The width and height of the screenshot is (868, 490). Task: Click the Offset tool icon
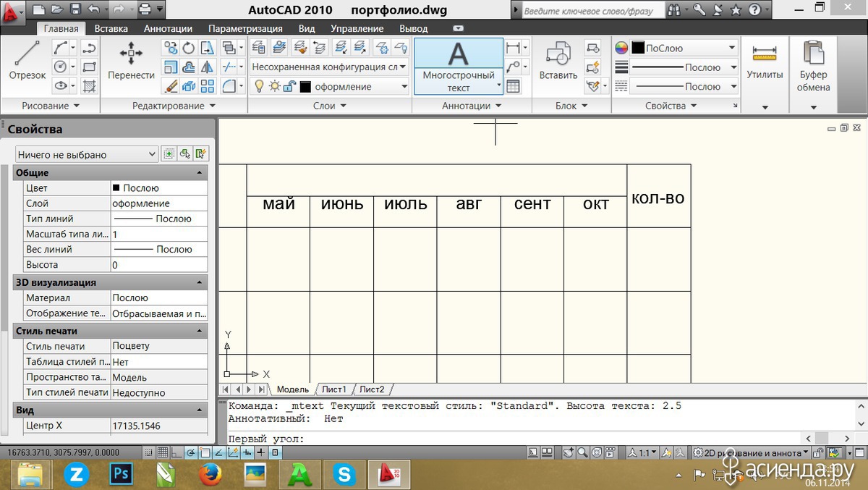tap(189, 67)
